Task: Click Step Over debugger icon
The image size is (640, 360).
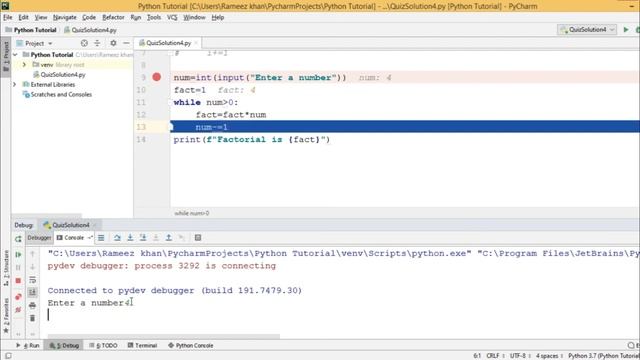Action: pos(117,238)
